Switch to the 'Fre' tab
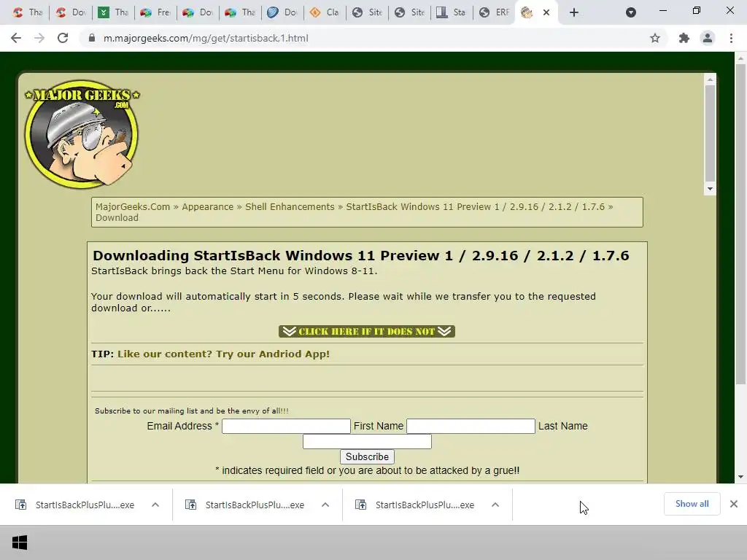Viewport: 747px width, 560px height. [155, 12]
